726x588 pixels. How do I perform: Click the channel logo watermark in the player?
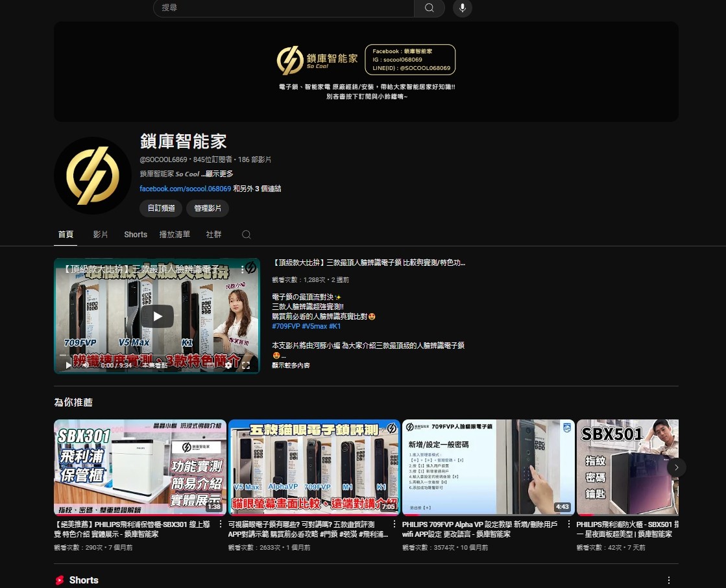(250, 267)
